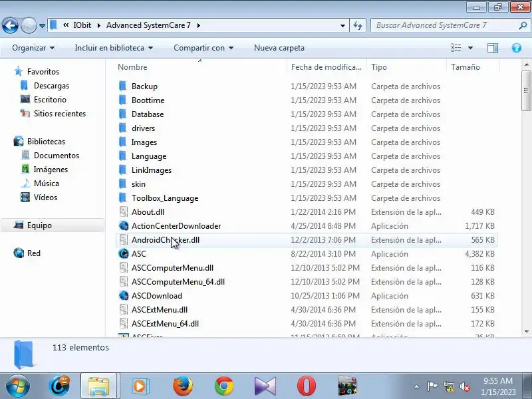
Task: Open recent pages dropdown beside Forward arrow
Action: (x=42, y=26)
